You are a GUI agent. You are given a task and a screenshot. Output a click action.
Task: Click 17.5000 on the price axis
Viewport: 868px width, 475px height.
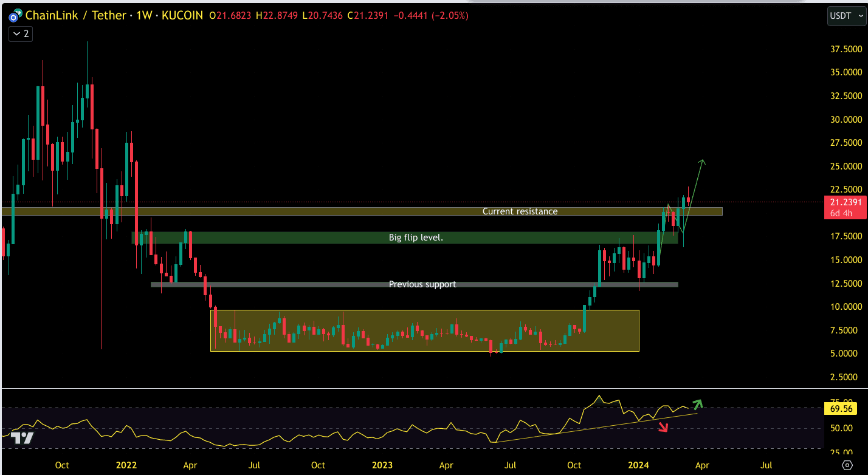click(x=847, y=236)
